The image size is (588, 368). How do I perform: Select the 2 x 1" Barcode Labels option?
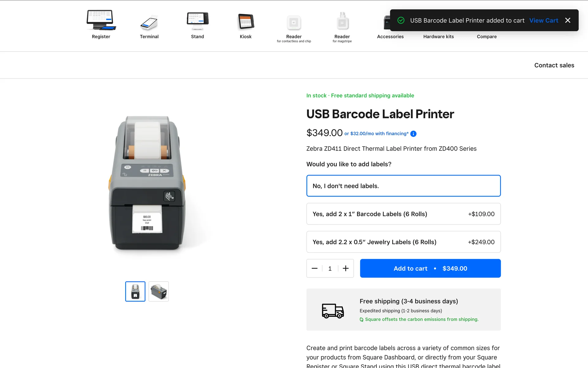(403, 214)
